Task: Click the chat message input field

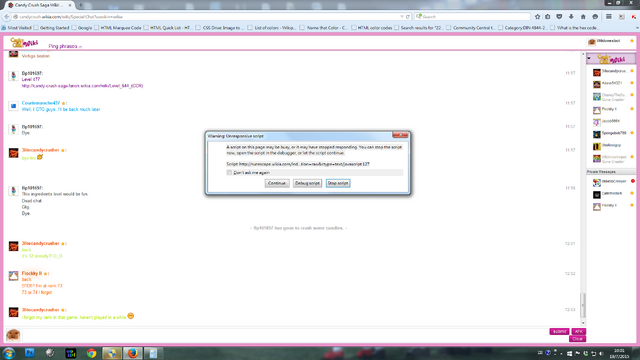Action: tap(284, 335)
